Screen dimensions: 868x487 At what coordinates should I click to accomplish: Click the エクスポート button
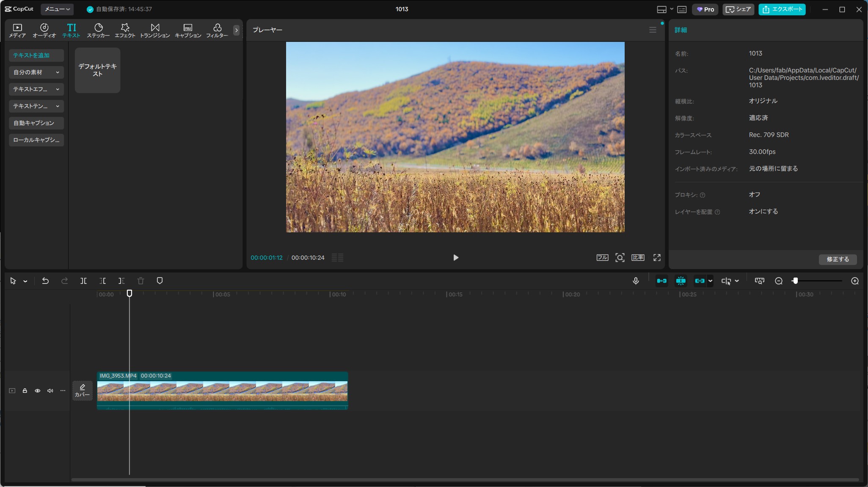[782, 9]
